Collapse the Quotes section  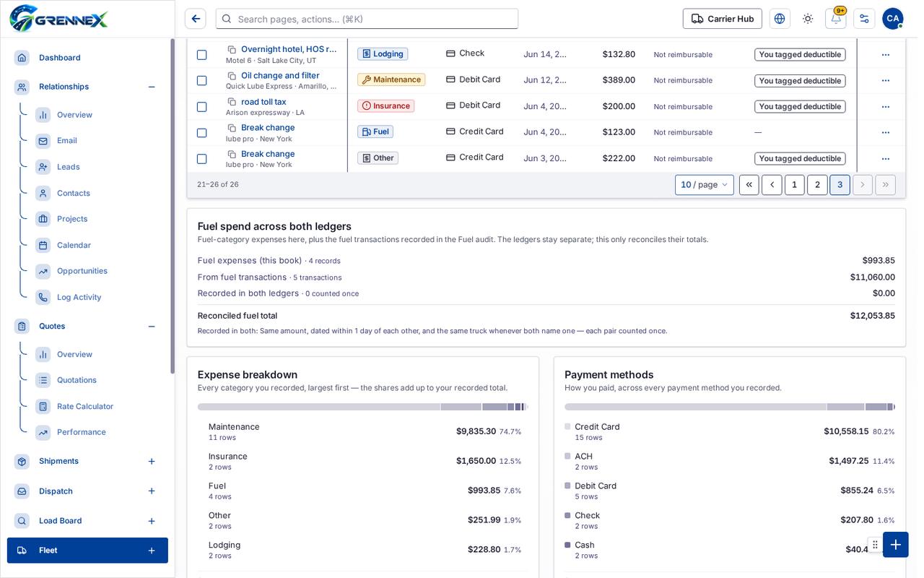[152, 327]
